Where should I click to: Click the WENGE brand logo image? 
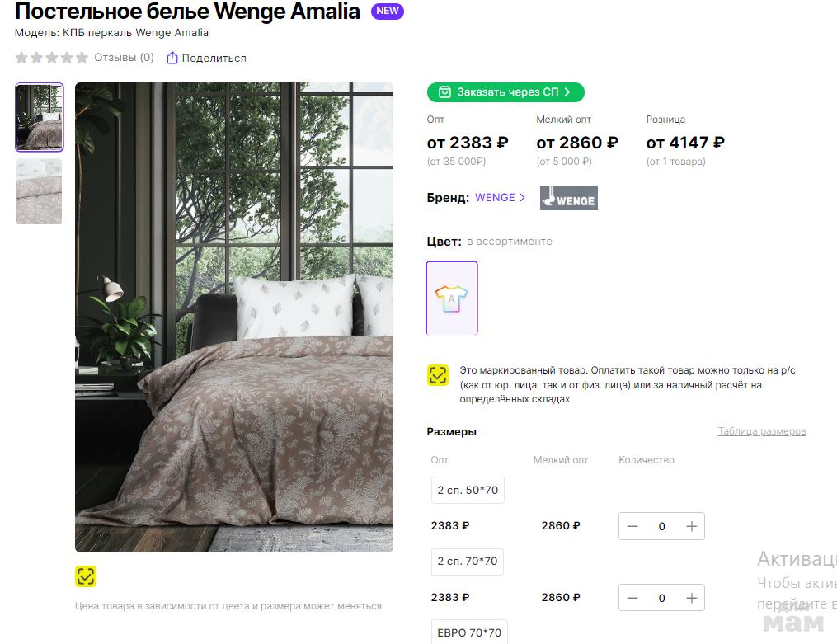coord(568,198)
